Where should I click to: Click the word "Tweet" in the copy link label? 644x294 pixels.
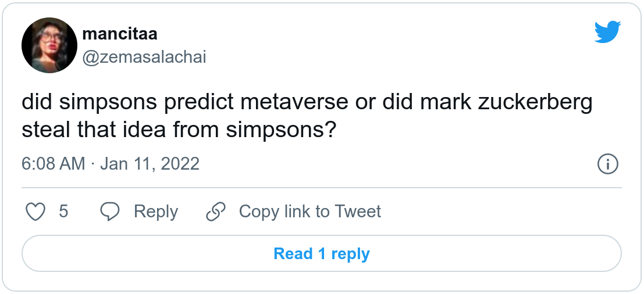pos(358,211)
